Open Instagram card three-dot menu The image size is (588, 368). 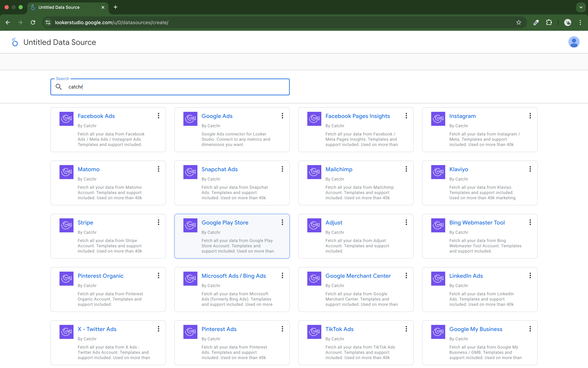coord(530,116)
